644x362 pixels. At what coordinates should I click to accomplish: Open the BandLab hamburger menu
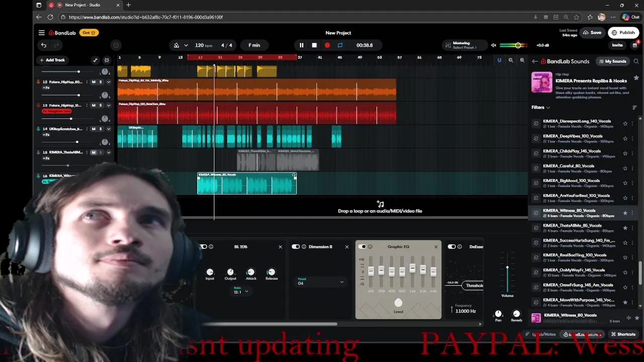tap(42, 33)
